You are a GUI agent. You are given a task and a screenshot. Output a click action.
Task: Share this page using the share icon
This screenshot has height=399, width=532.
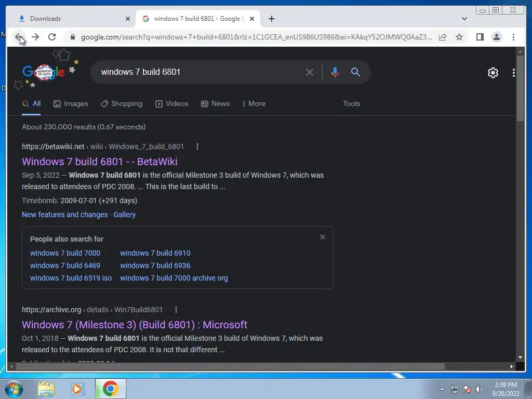443,37
